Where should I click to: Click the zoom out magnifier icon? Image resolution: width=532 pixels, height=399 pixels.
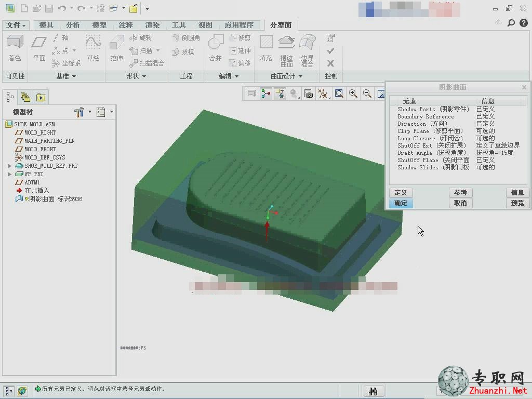click(367, 94)
